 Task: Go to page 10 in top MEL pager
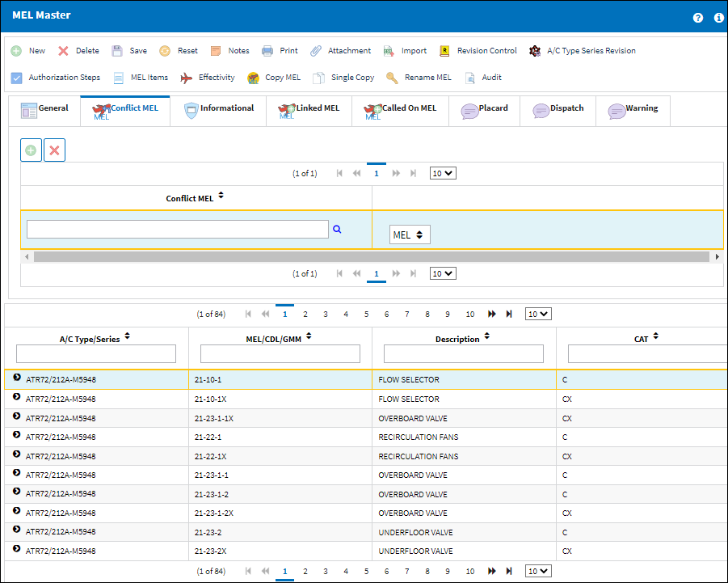coord(470,314)
